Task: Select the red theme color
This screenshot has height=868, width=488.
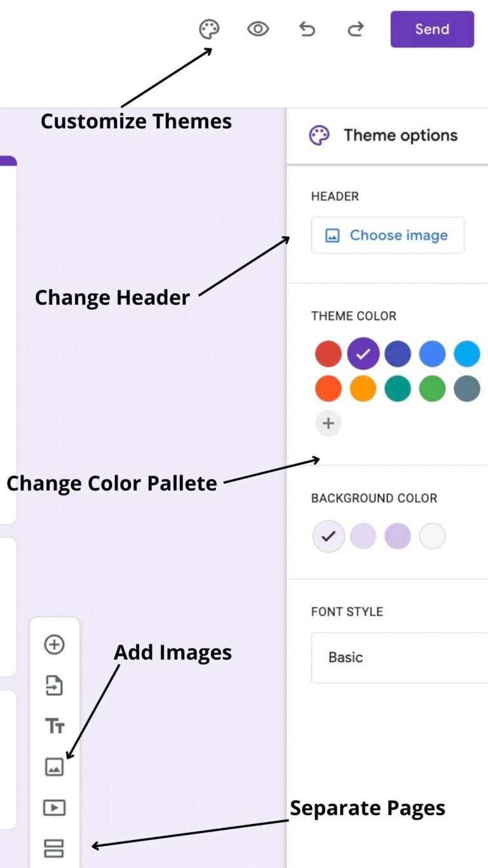Action: [328, 354]
